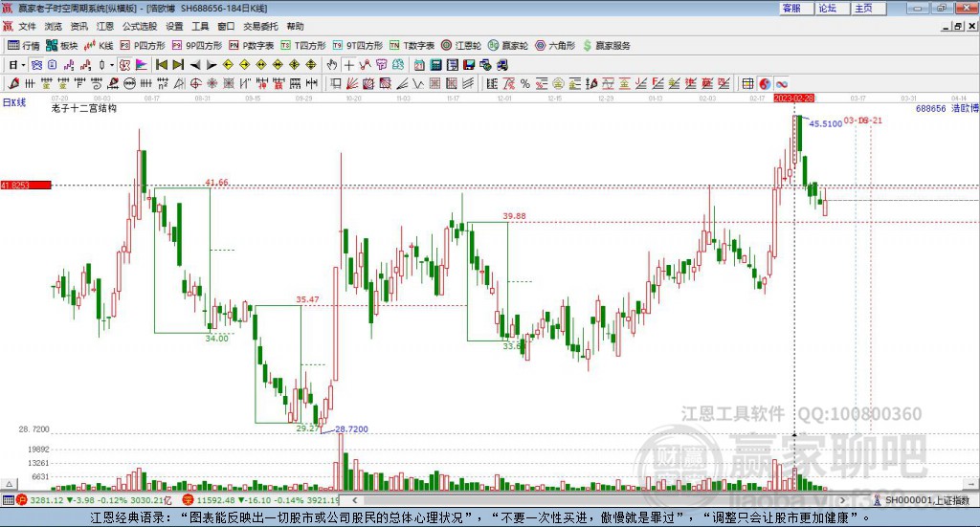This screenshot has height=527, width=980.
Task: Open the P四方形 tool
Action: pyautogui.click(x=143, y=46)
